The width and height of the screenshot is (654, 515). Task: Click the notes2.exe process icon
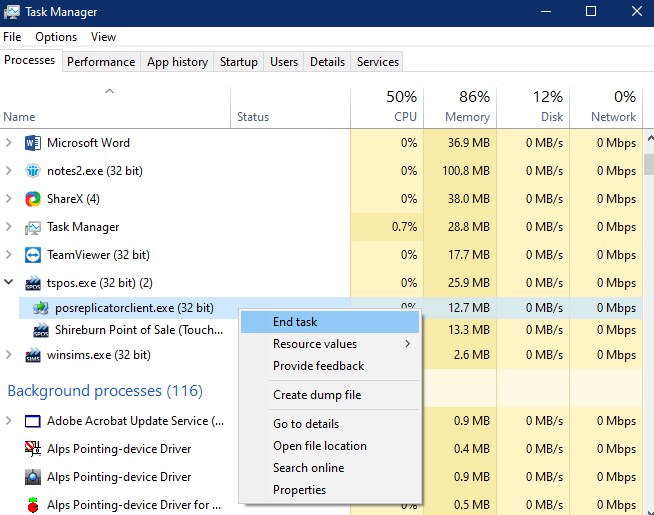tap(33, 171)
